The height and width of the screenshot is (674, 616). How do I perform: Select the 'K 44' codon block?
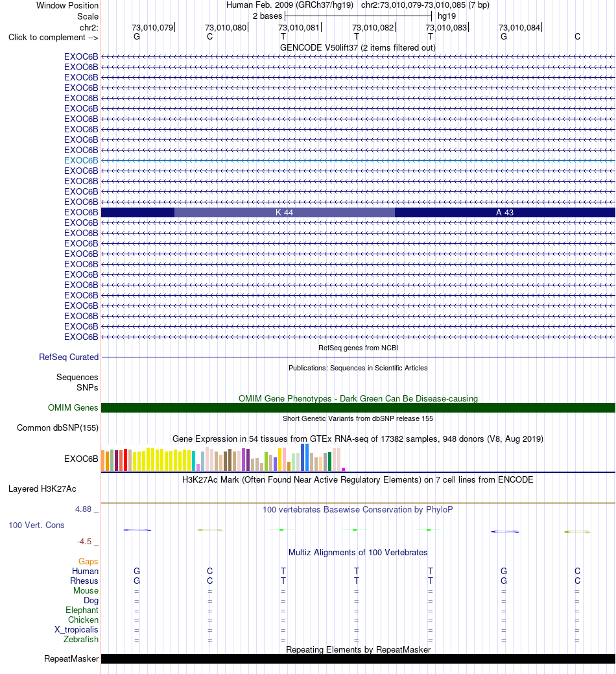[x=285, y=212]
